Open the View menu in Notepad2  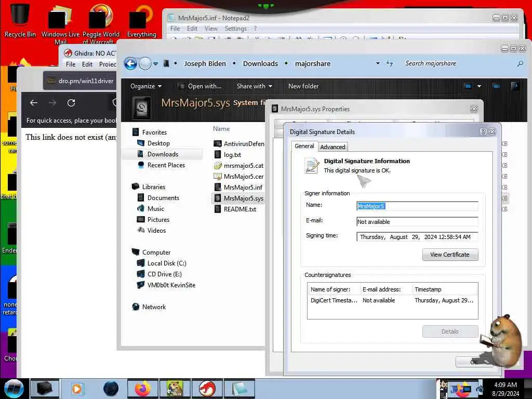(211, 29)
